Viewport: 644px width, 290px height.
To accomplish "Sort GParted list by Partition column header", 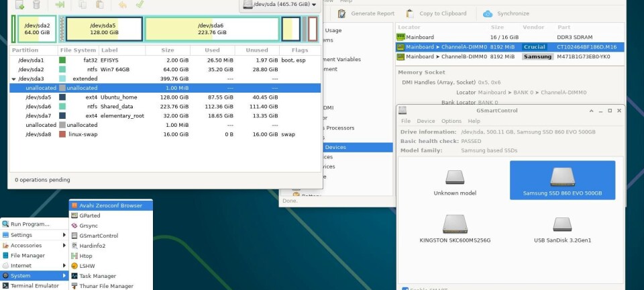I will point(34,50).
